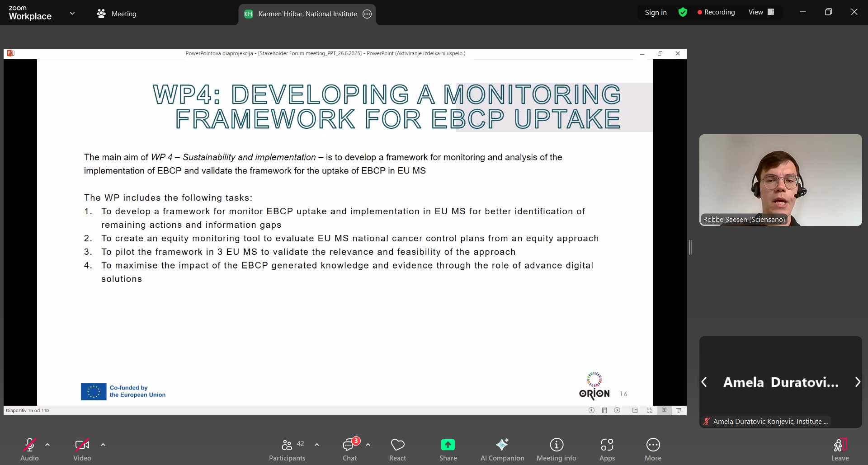Open the Apps panel
This screenshot has width=868, height=465.
click(607, 449)
